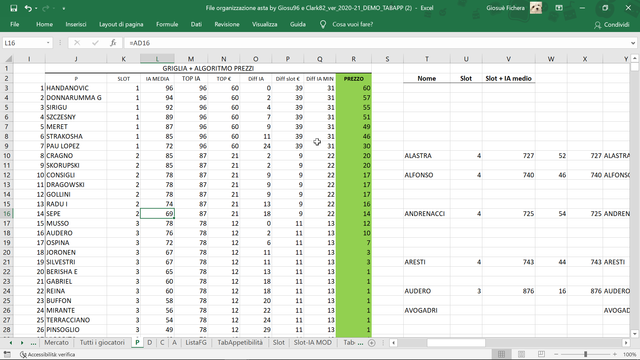Switch to the TabAppetibilità sheet tab

[x=240, y=343]
